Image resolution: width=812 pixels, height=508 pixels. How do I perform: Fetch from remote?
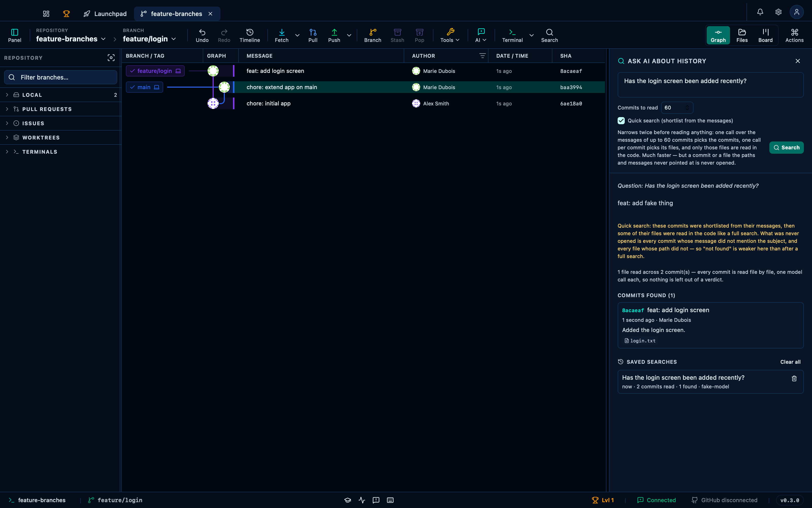pos(281,35)
